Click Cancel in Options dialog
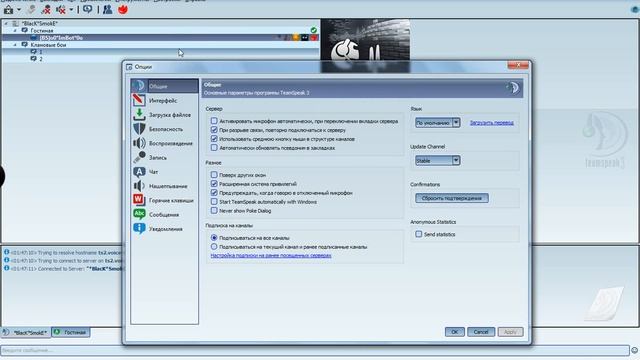This screenshot has height=360, width=640. point(481,332)
